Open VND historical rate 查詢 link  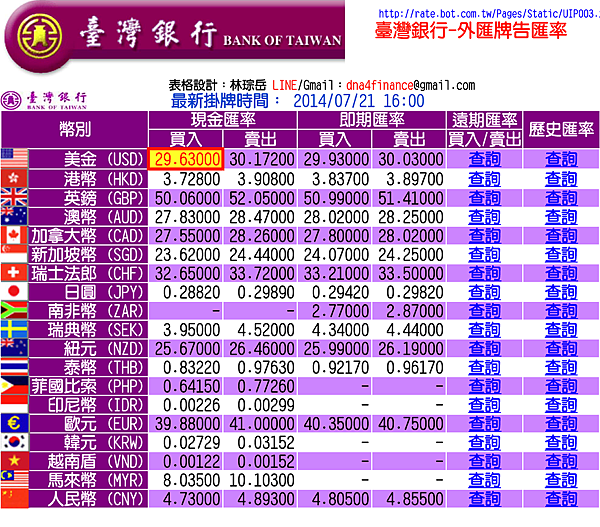point(561,461)
